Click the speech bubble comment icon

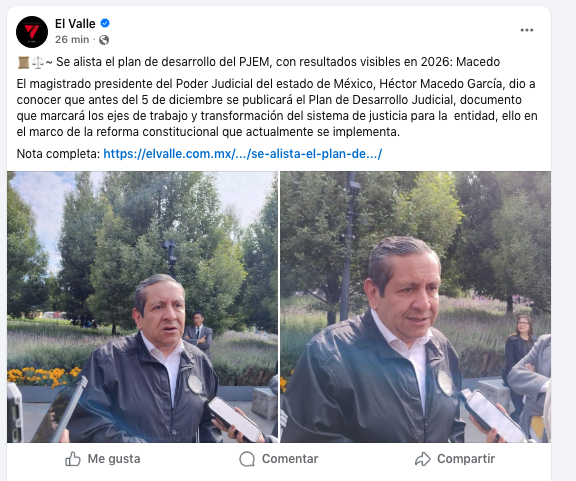click(247, 459)
